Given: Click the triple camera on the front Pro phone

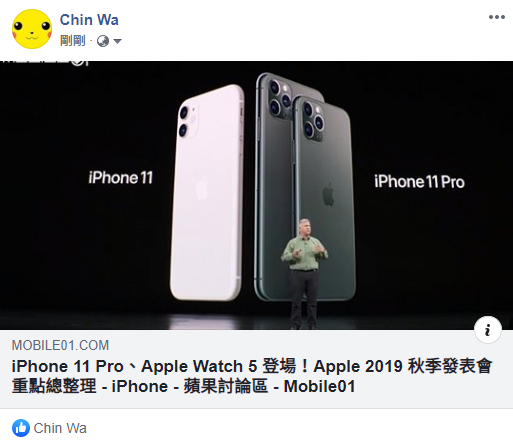Looking at the screenshot, I should 313,121.
